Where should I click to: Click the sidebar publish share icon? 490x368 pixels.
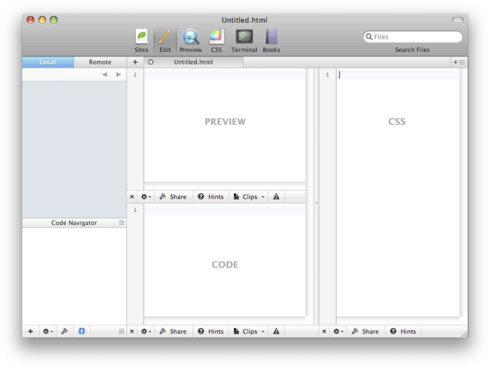(x=65, y=331)
